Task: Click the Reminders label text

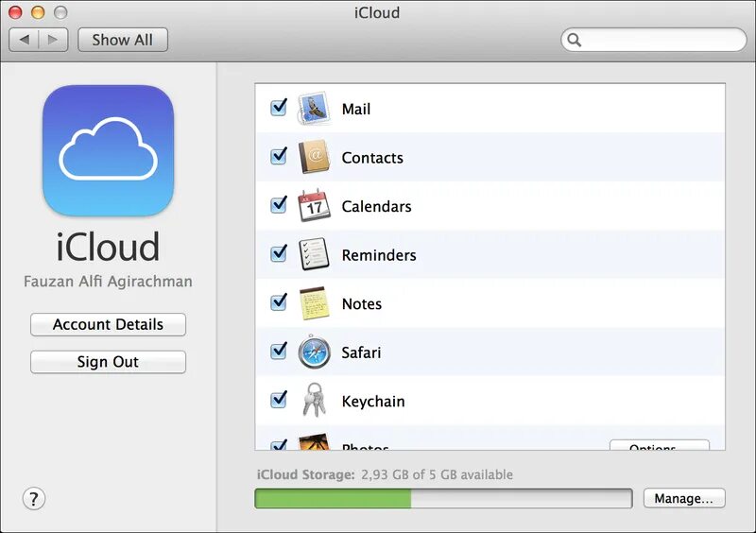Action: point(379,255)
